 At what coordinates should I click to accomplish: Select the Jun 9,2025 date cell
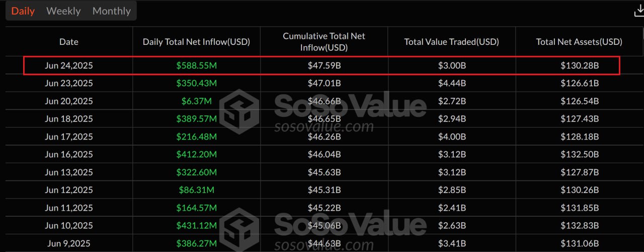pos(69,243)
